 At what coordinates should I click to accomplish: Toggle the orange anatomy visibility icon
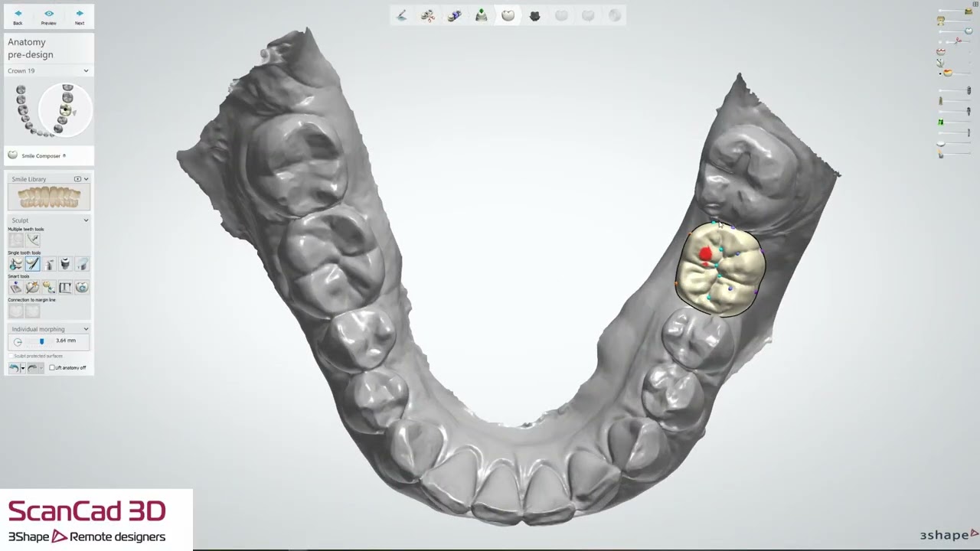947,73
